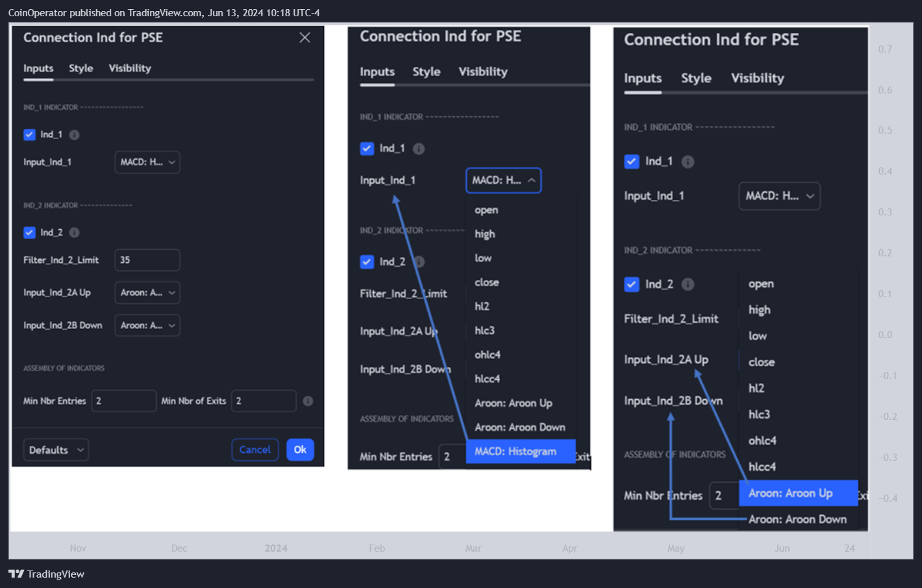Switch to Visibility tab in left dialog
The width and height of the screenshot is (922, 588).
point(130,68)
